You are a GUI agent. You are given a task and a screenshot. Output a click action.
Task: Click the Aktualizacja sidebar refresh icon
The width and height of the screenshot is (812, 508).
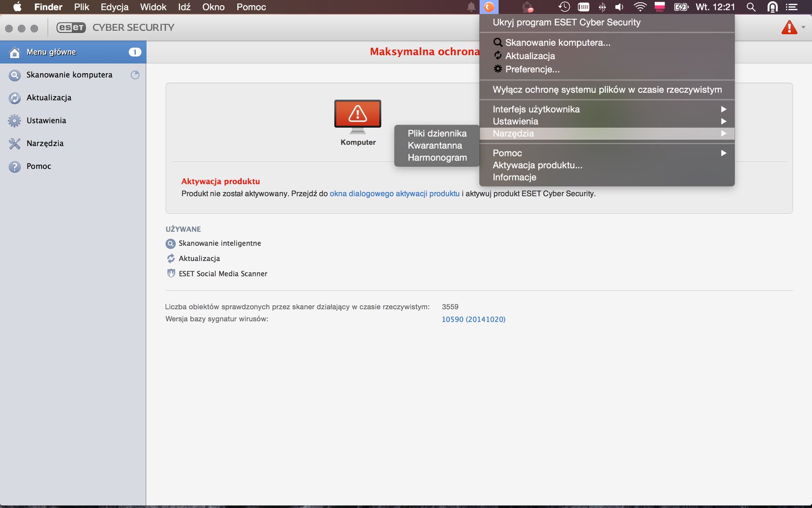pos(15,98)
